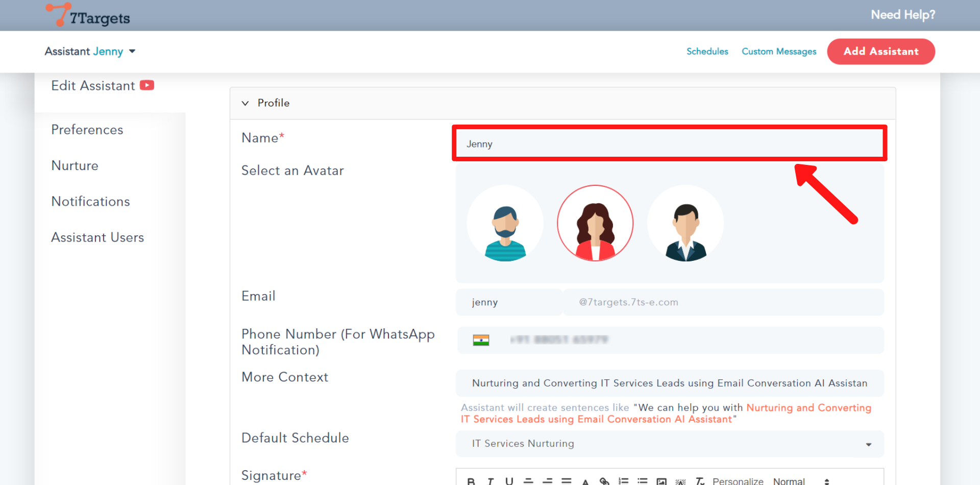Click into the Name input field
Screen dimensions: 980x485
pos(669,143)
